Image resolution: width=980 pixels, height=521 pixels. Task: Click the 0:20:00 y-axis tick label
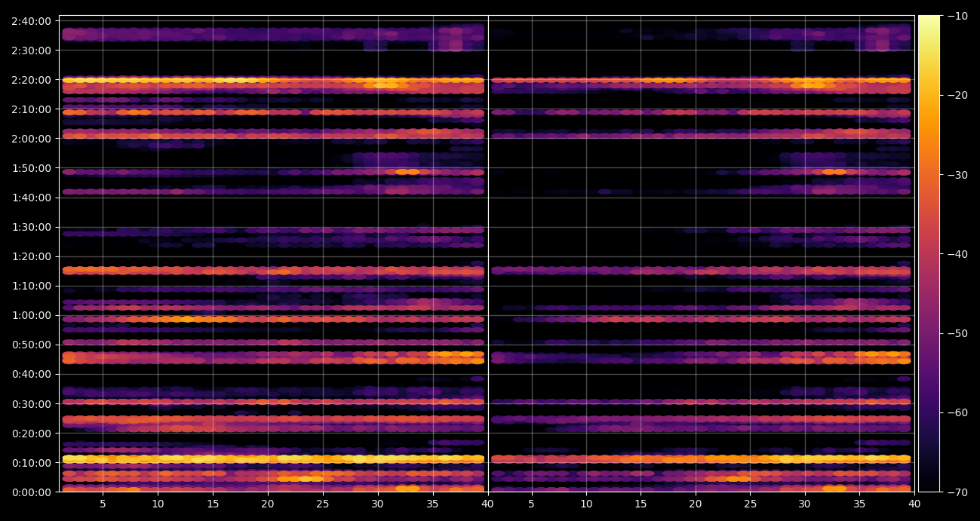click(31, 434)
